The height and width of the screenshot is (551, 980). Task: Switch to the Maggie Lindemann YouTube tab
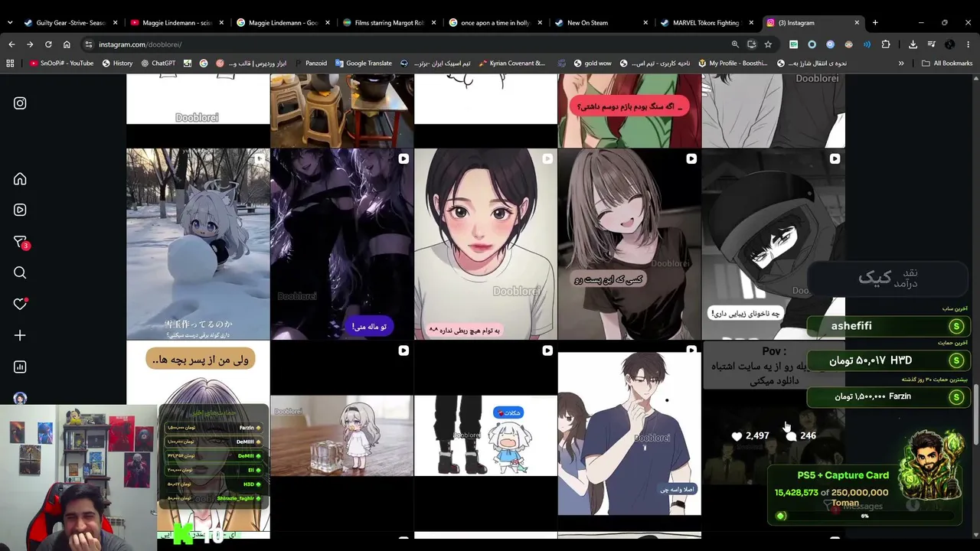177,23
